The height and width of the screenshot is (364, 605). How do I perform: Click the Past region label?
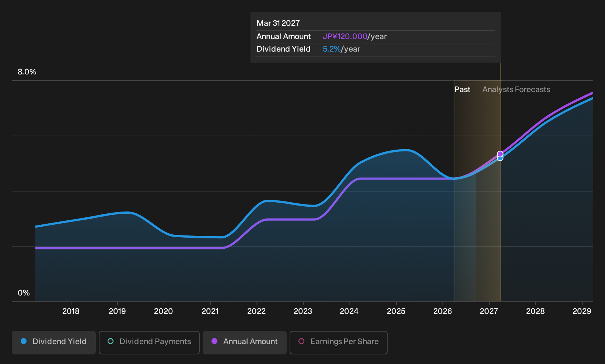tap(462, 90)
